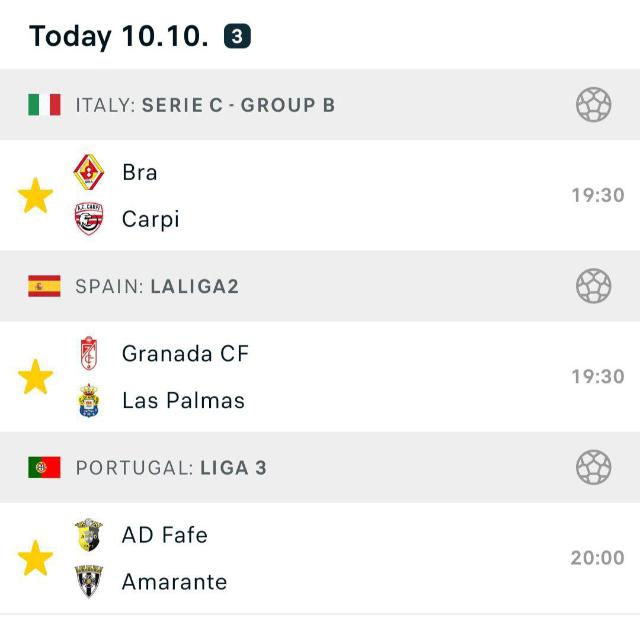The image size is (640, 640).
Task: Click the AD Fafe club crest
Action: [x=89, y=535]
